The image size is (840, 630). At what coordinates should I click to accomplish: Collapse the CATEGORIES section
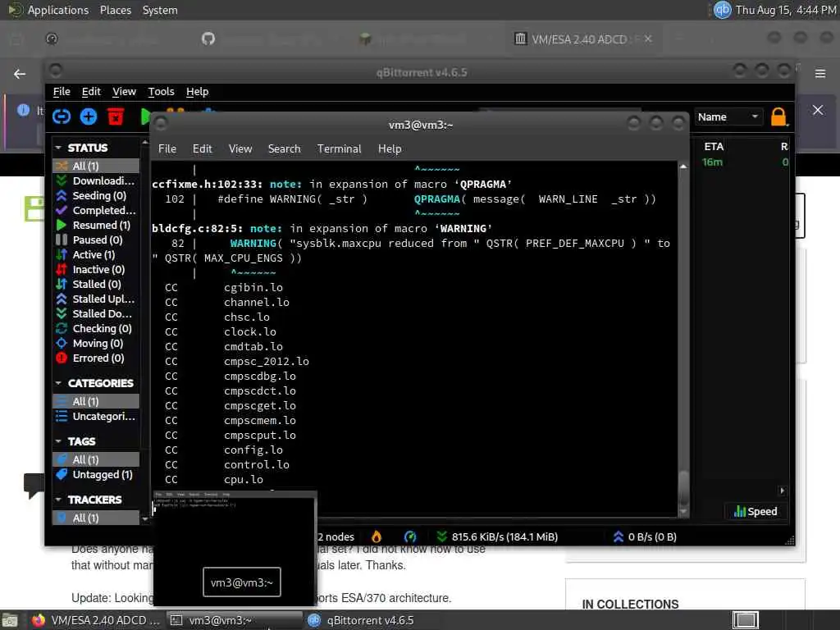tap(58, 383)
